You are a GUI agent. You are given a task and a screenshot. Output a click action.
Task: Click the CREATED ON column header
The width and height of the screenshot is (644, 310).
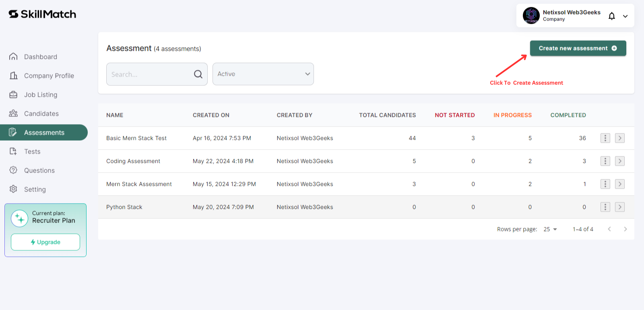(x=211, y=115)
